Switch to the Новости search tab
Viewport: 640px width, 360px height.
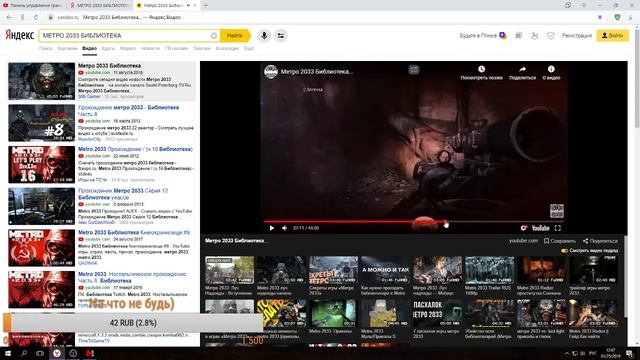tap(150, 48)
